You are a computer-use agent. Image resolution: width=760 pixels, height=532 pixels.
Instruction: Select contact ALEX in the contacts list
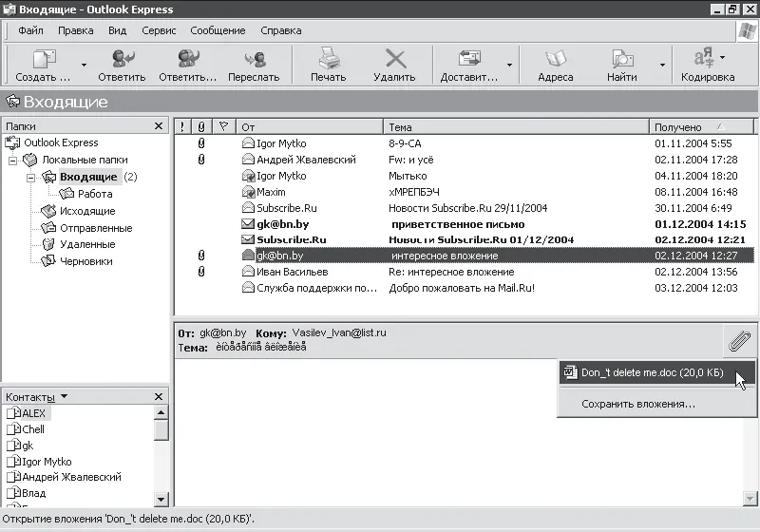tap(33, 413)
